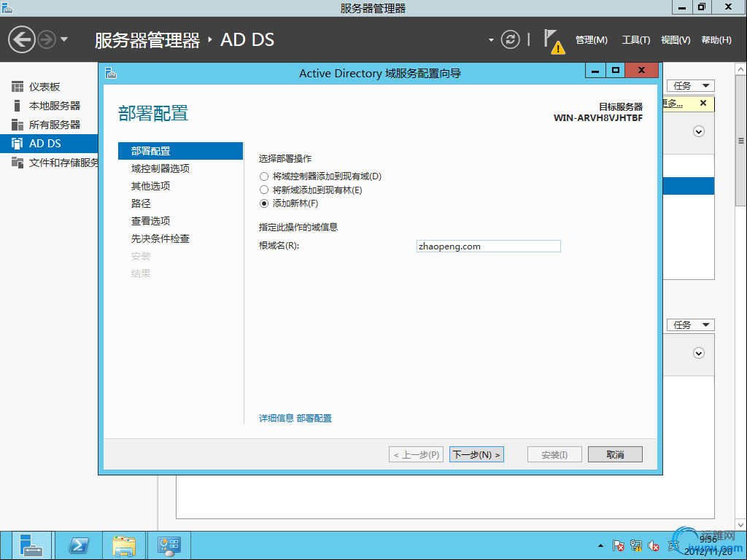Dismiss the yellow notification bar with X

click(703, 103)
